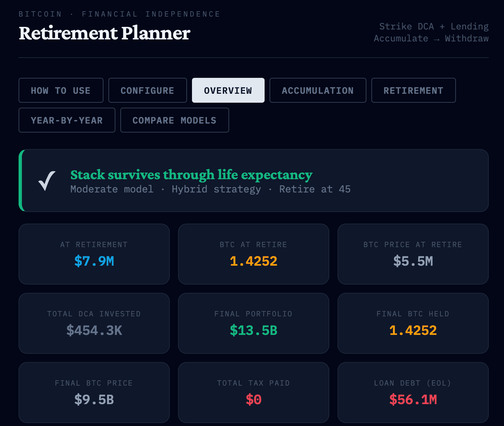Open the BTC Price at Retire card
The height and width of the screenshot is (426, 504).
(x=413, y=254)
